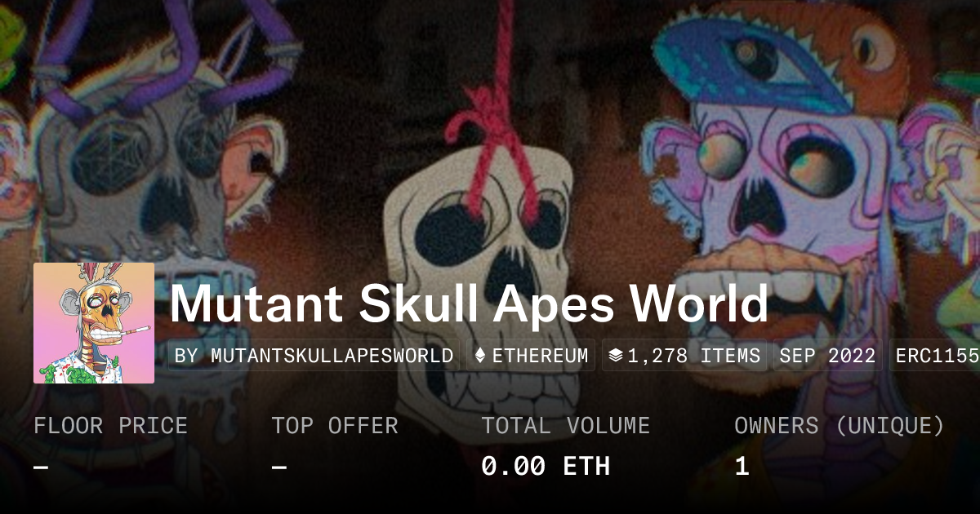This screenshot has height=514, width=980.
Task: Click the stacked layers items icon
Action: click(x=616, y=356)
